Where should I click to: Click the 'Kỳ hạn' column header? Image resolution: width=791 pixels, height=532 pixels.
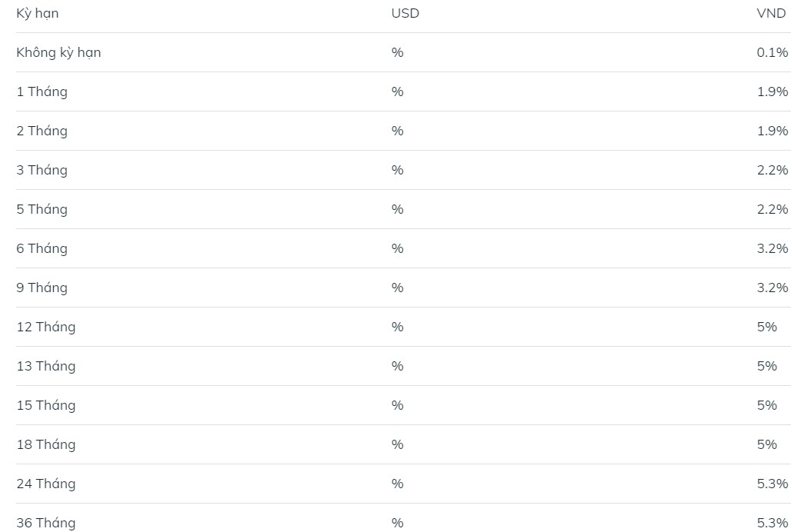pyautogui.click(x=37, y=14)
